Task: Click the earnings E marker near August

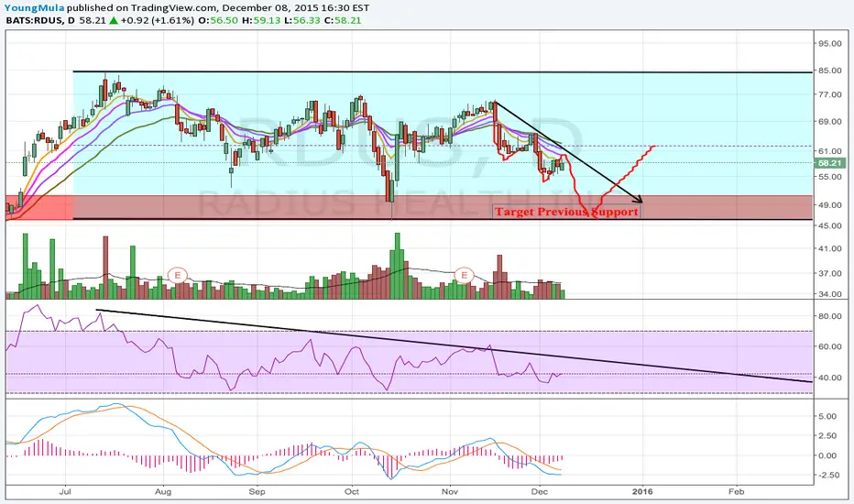Action: [x=177, y=275]
